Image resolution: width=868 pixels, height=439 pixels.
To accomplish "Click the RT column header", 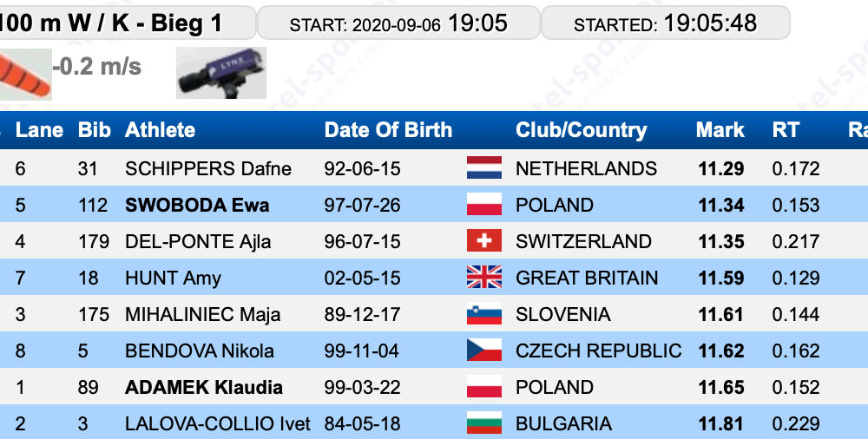I will 786,129.
